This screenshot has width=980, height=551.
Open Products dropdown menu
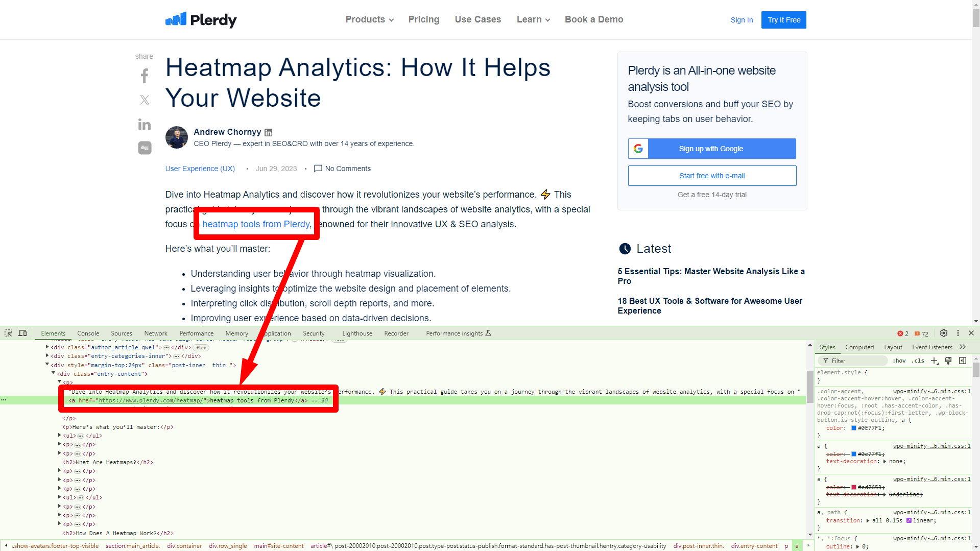point(370,19)
